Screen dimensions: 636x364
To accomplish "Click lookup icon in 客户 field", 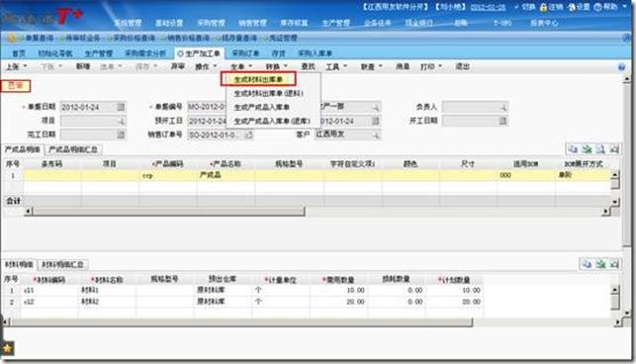I will [x=376, y=135].
